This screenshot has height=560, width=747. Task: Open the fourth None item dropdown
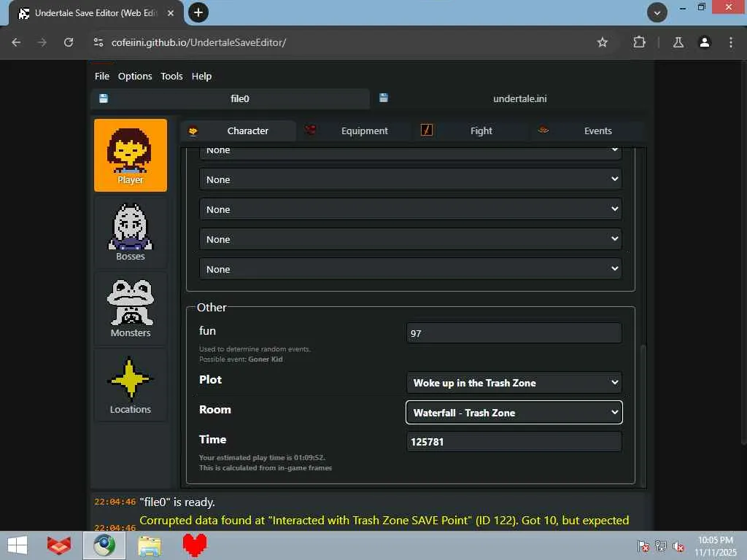[410, 239]
